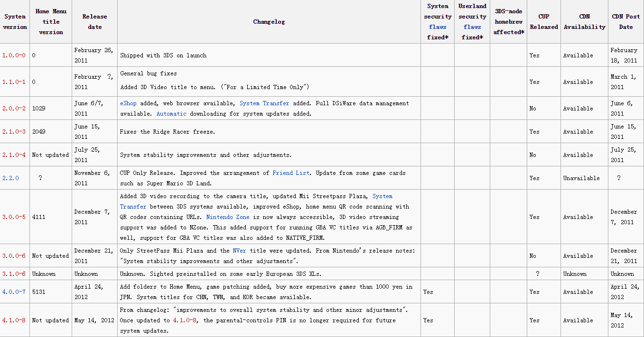Open the 1.1.0-1 system version link

[14, 82]
